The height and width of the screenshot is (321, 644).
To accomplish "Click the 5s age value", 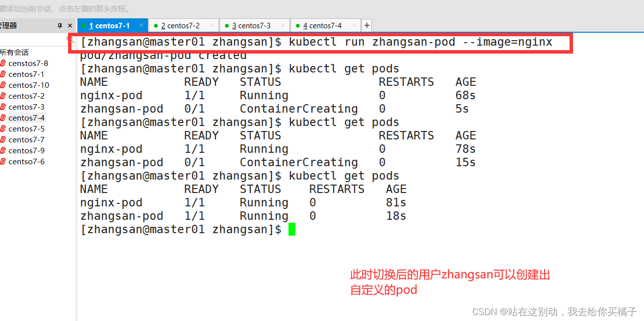I will (462, 109).
